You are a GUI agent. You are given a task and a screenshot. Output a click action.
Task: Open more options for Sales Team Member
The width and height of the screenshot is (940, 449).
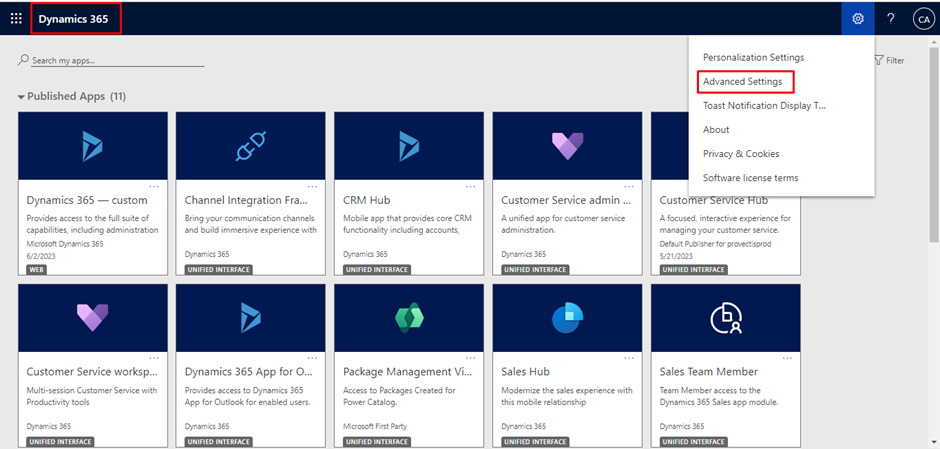pyautogui.click(x=787, y=358)
